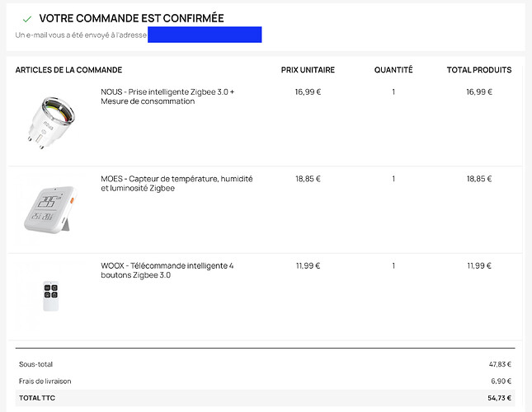The image size is (532, 412).
Task: Click the 'Frais de livraison' label
Action: click(45, 381)
